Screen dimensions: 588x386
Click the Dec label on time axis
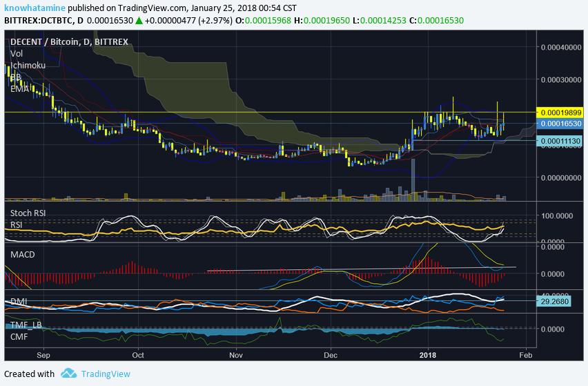tap(331, 355)
